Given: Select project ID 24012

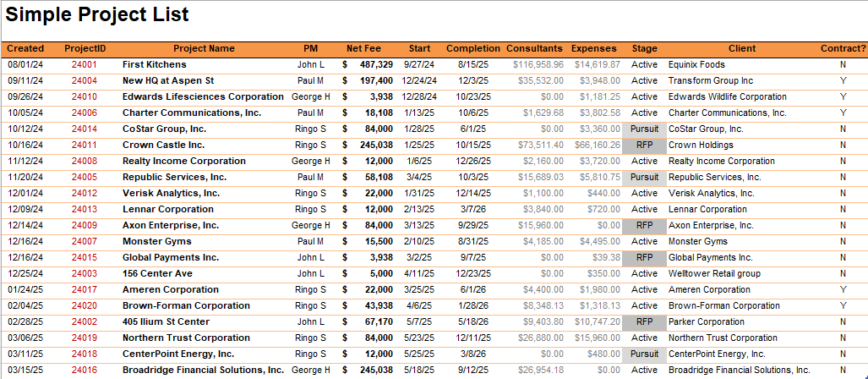Looking at the screenshot, I should (85, 194).
